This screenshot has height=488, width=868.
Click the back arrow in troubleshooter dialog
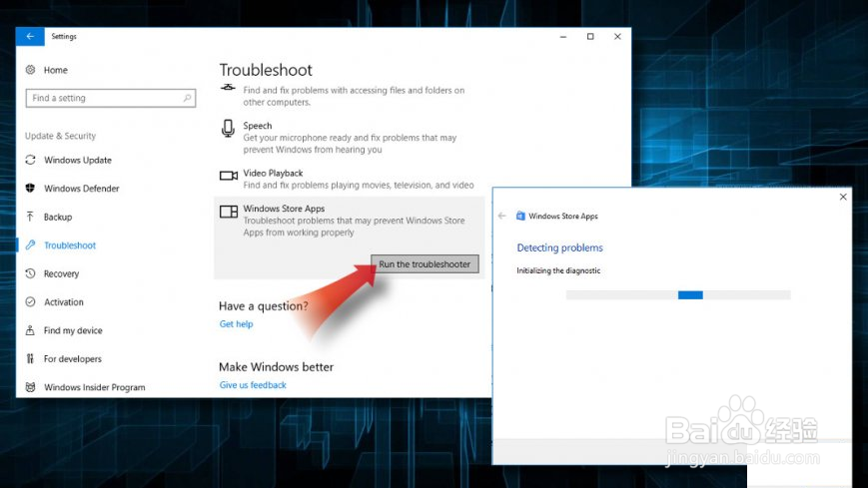[502, 216]
